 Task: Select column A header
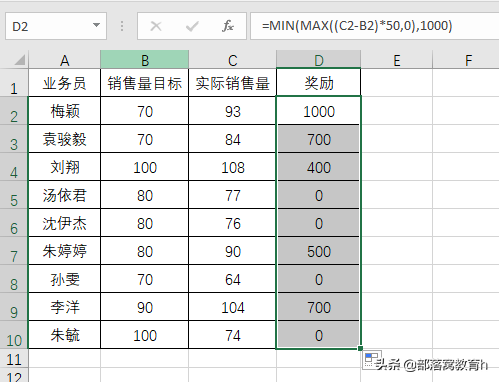click(64, 60)
